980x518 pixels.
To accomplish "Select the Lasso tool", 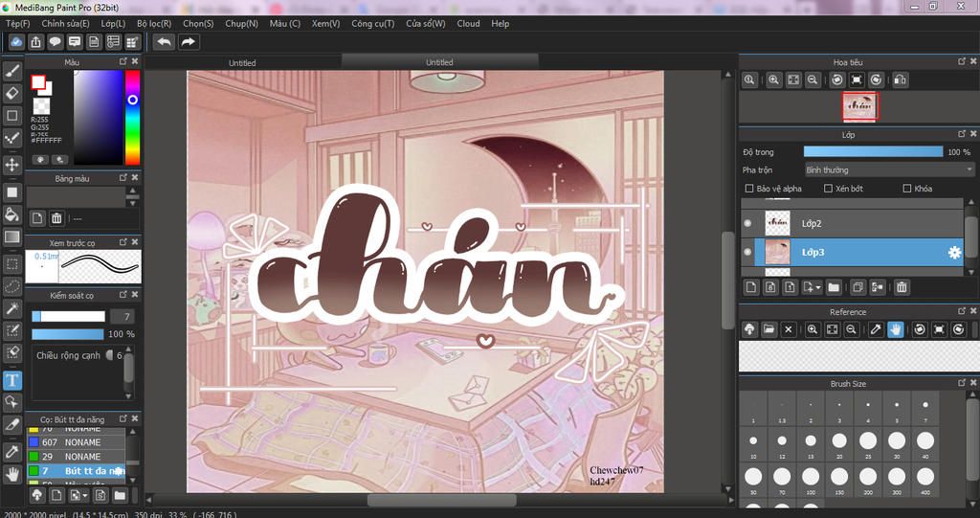I will (x=11, y=286).
